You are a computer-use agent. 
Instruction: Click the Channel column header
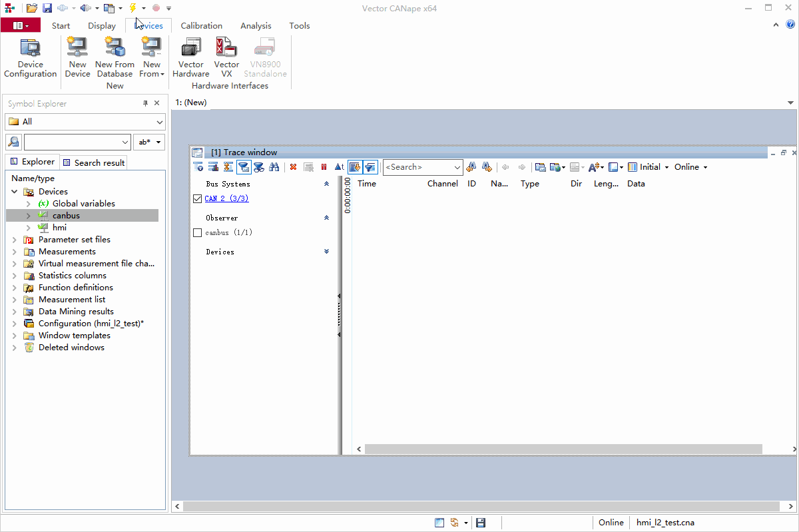(x=443, y=184)
